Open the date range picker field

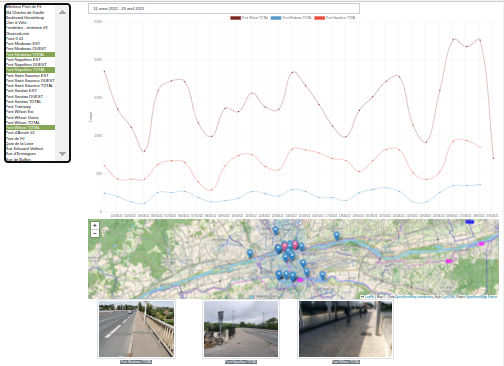click(224, 9)
